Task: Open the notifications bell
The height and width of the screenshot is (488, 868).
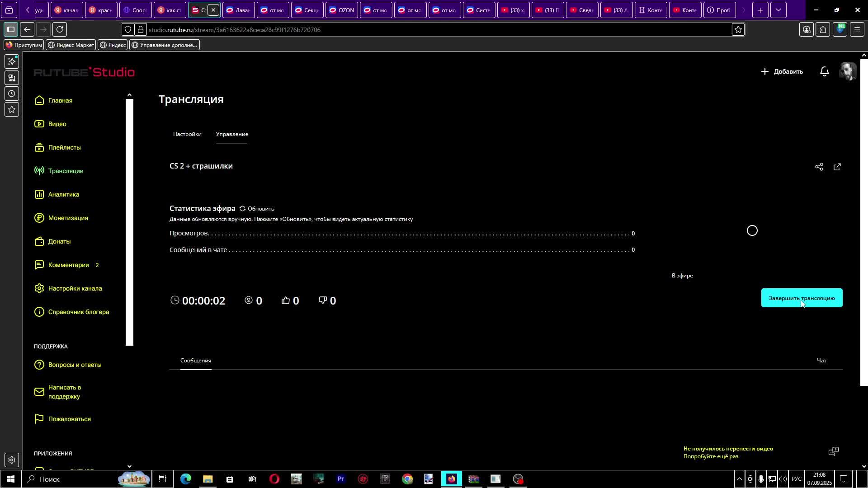Action: coord(824,71)
